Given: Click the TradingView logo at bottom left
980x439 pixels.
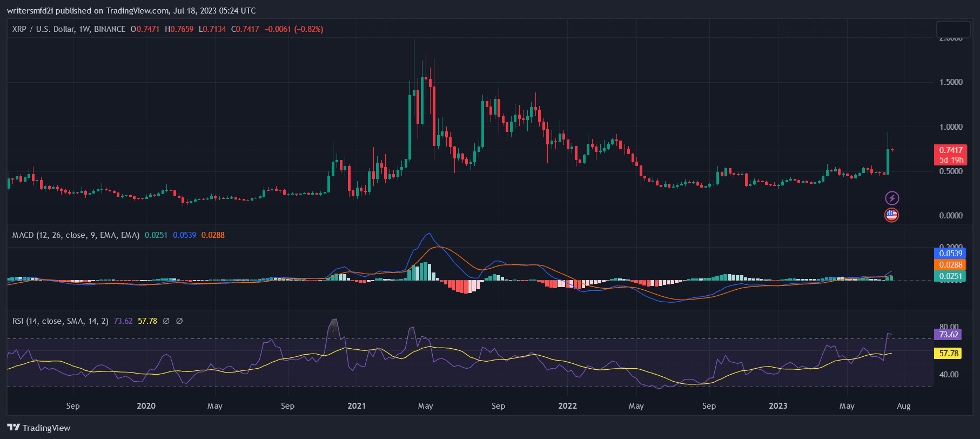Looking at the screenshot, I should pos(39,428).
